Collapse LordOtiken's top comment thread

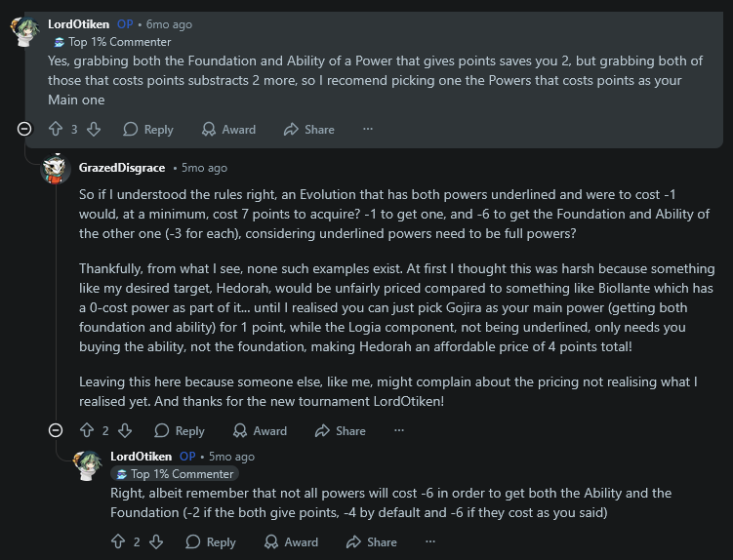click(x=24, y=129)
